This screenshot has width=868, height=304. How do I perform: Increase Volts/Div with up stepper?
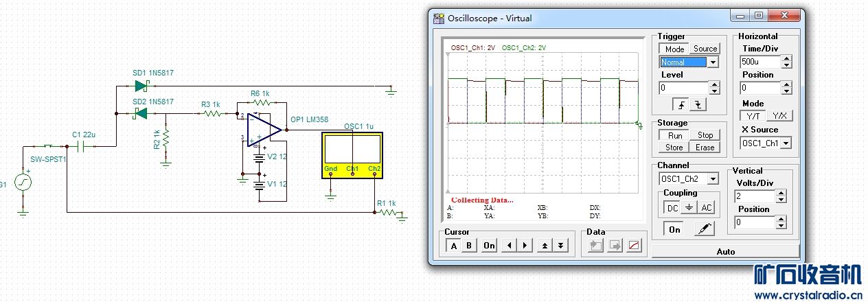[780, 193]
